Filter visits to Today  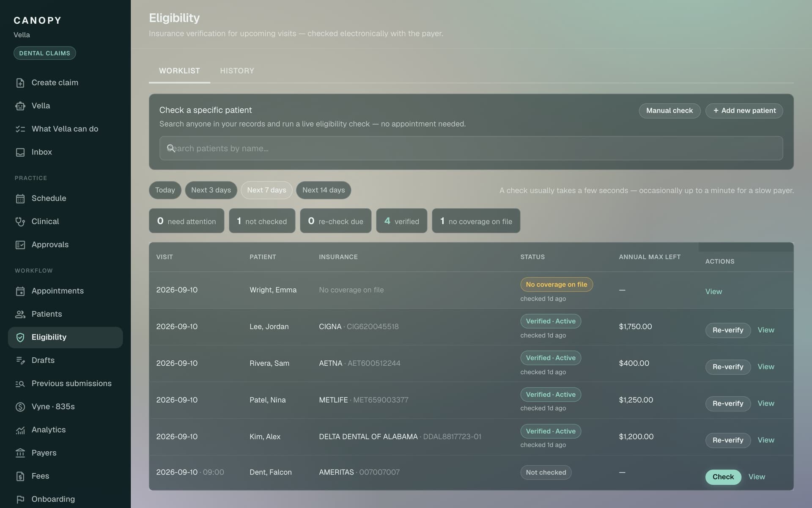point(165,190)
